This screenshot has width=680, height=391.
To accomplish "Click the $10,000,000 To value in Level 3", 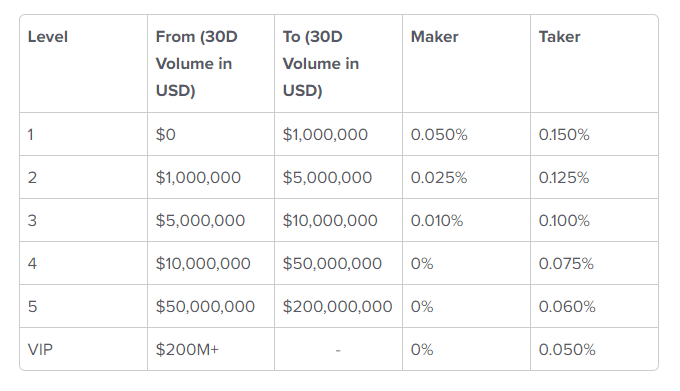I will pos(330,221).
